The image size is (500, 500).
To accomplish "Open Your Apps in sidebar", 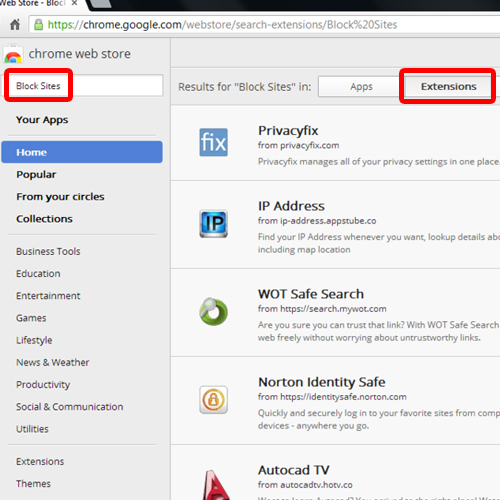I will pyautogui.click(x=42, y=120).
